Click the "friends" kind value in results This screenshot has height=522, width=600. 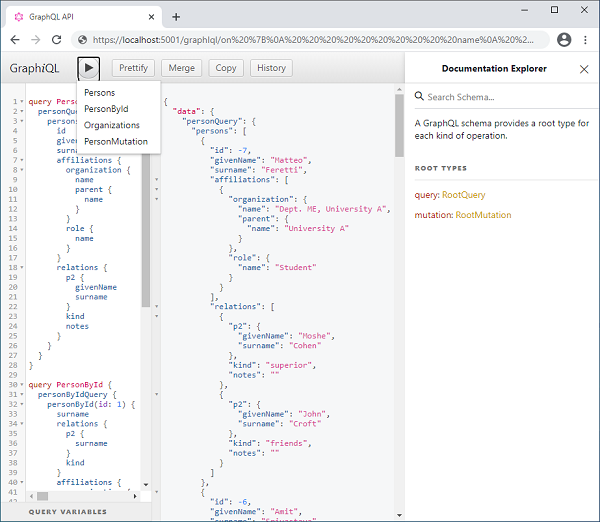coord(286,443)
